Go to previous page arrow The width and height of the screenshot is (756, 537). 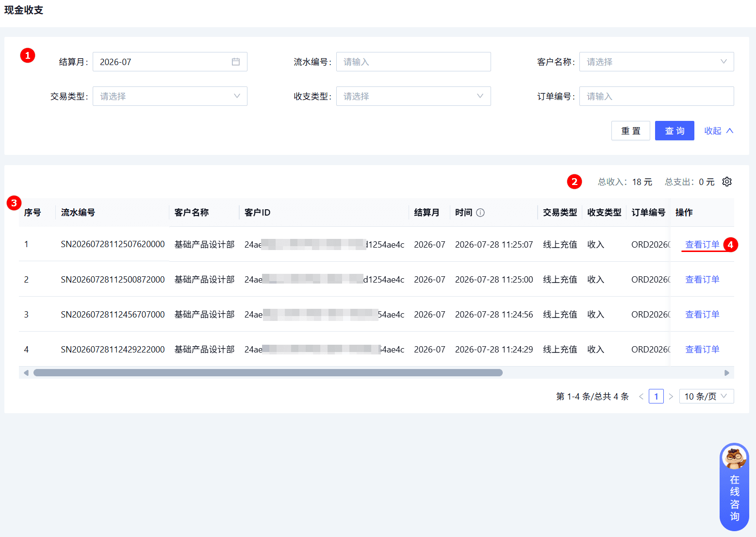[641, 397]
